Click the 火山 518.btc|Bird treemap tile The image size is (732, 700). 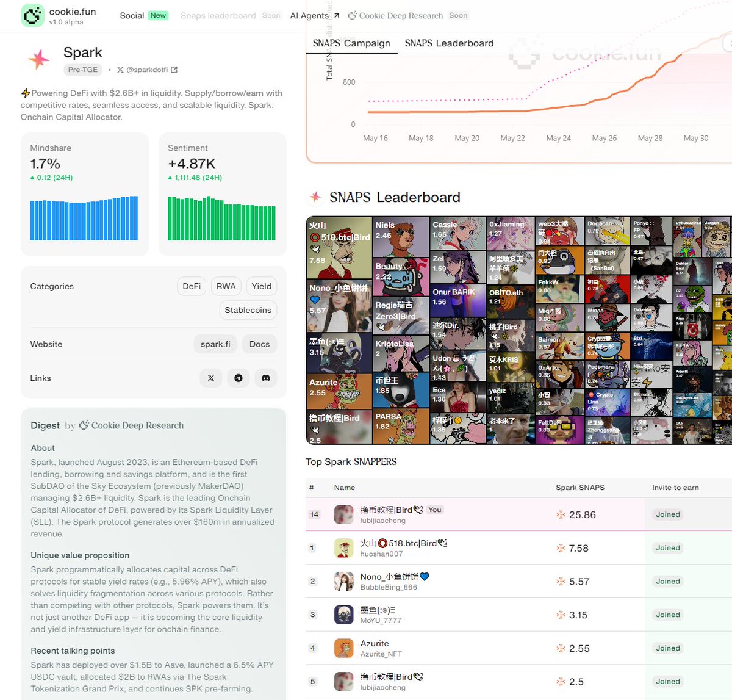339,247
